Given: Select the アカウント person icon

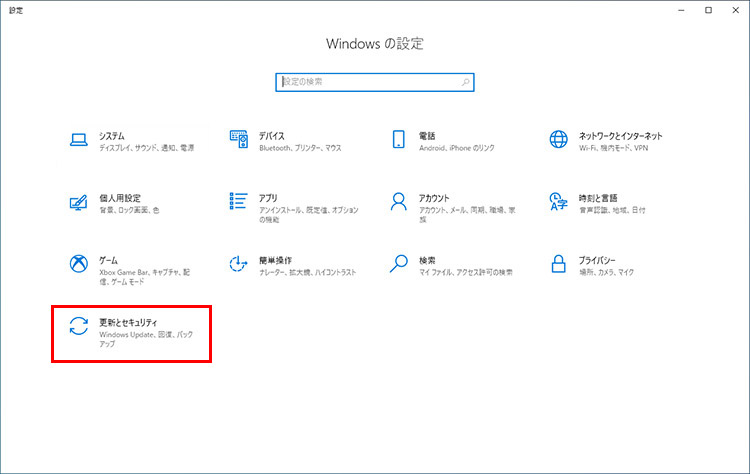Looking at the screenshot, I should pos(398,202).
